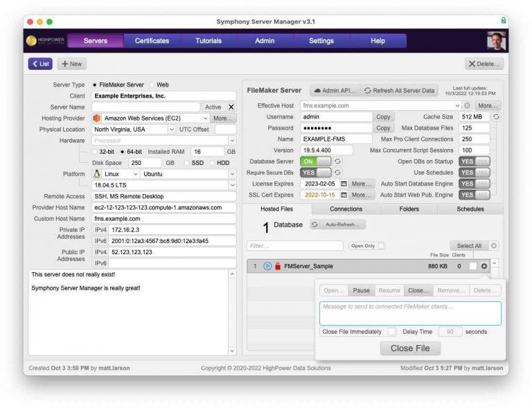Choose the 32-bit radio option
This screenshot has width=532, height=408.
(95, 152)
